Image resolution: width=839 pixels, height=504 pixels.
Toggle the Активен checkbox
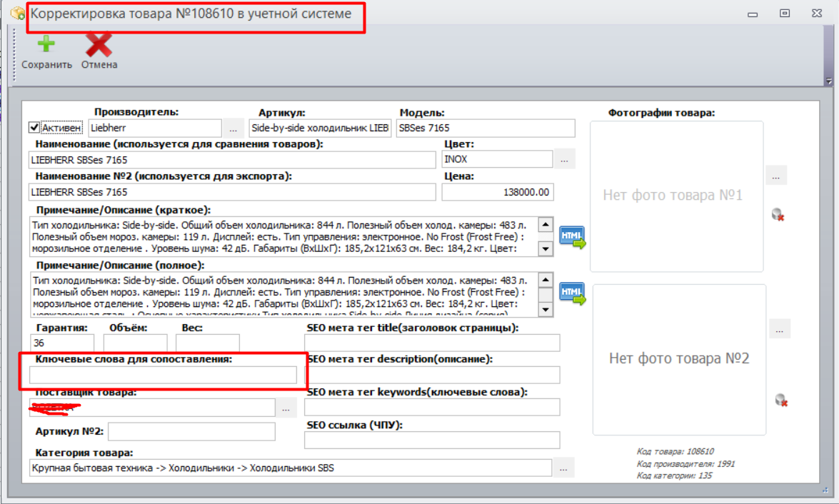[34, 127]
